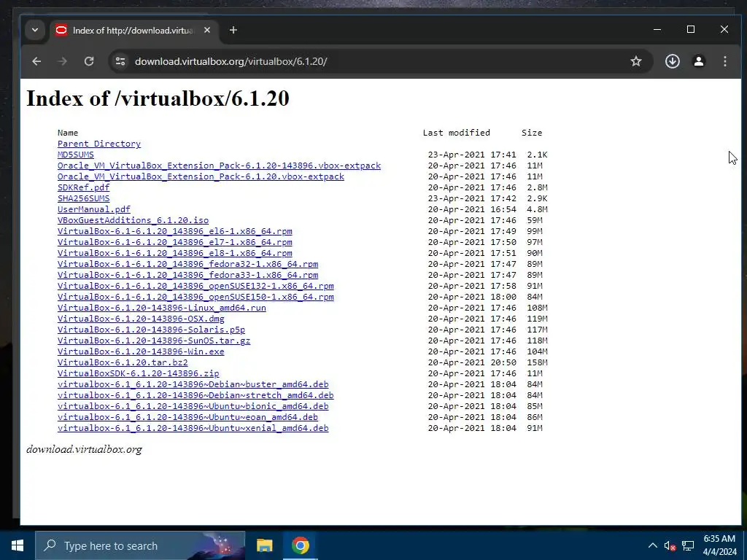Image resolution: width=747 pixels, height=560 pixels.
Task: Download the Debian~stretch_amd64.deb package
Action: point(196,396)
